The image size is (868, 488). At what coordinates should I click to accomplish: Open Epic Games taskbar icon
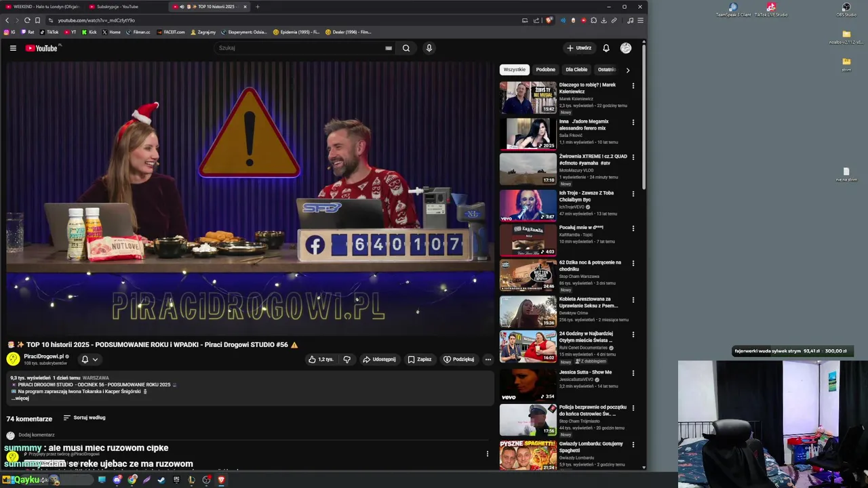coord(177,480)
